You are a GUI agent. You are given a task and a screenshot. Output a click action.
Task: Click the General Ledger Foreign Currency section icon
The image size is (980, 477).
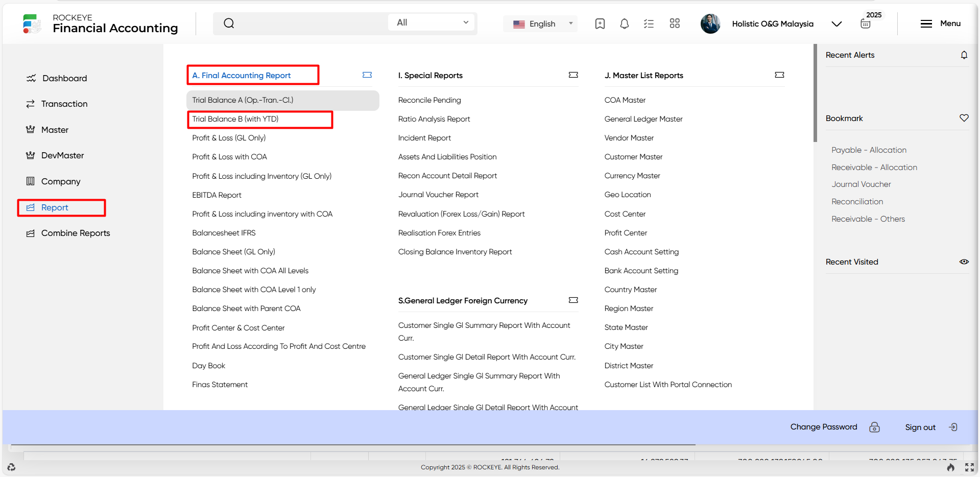pos(573,300)
